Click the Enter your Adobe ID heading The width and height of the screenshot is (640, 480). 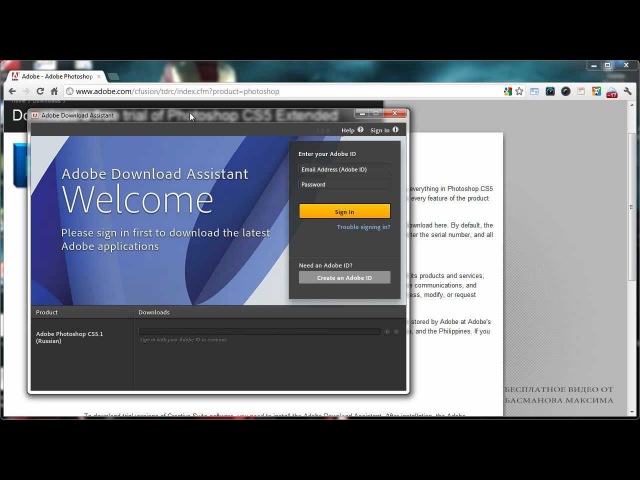click(x=327, y=154)
